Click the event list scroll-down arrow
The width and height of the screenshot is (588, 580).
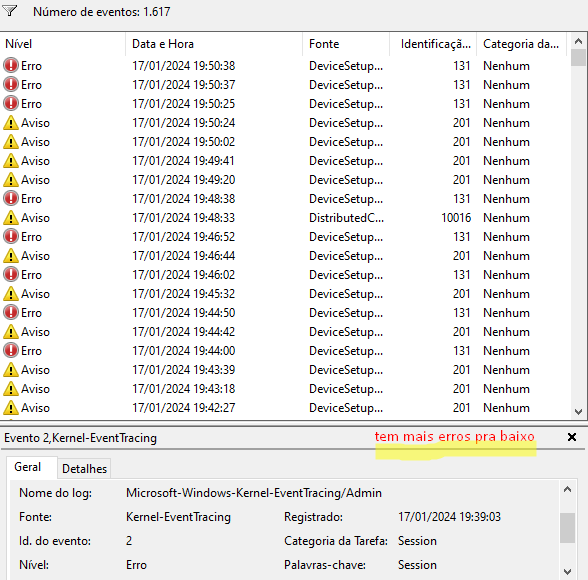tap(578, 412)
